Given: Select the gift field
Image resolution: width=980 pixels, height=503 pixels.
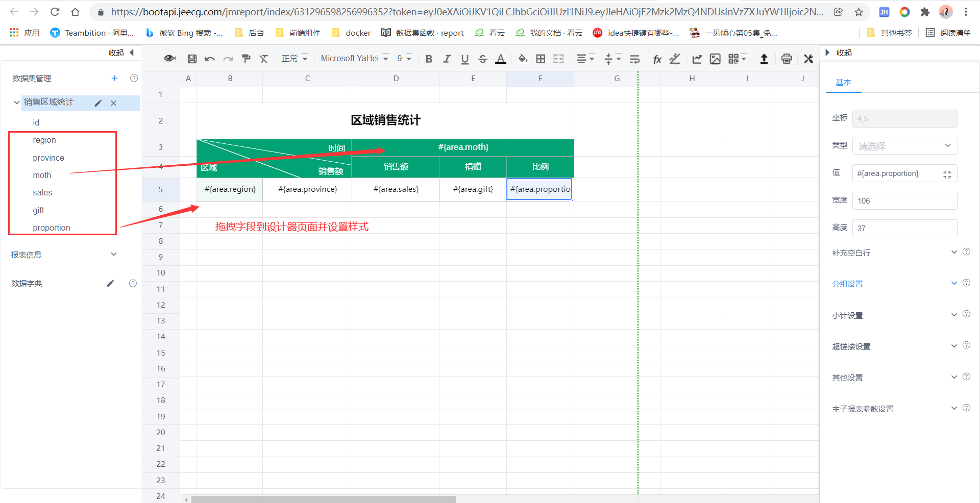Looking at the screenshot, I should 38,210.
